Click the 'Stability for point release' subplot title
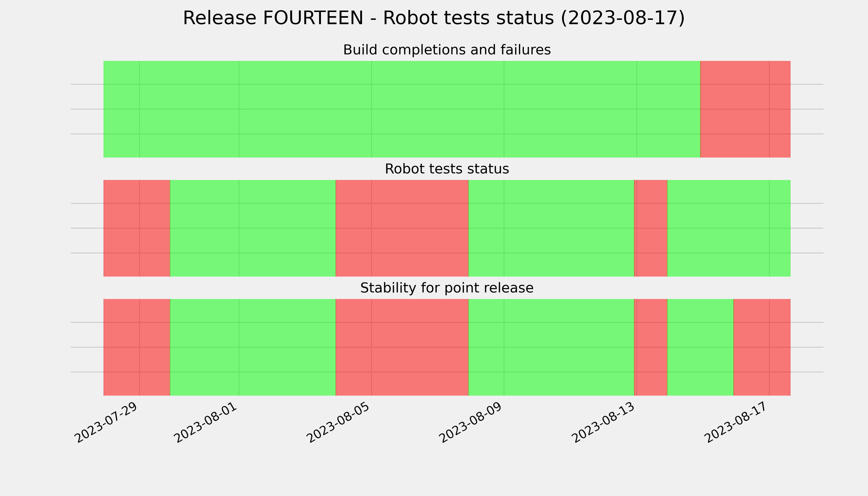Image resolution: width=868 pixels, height=496 pixels. coord(447,288)
